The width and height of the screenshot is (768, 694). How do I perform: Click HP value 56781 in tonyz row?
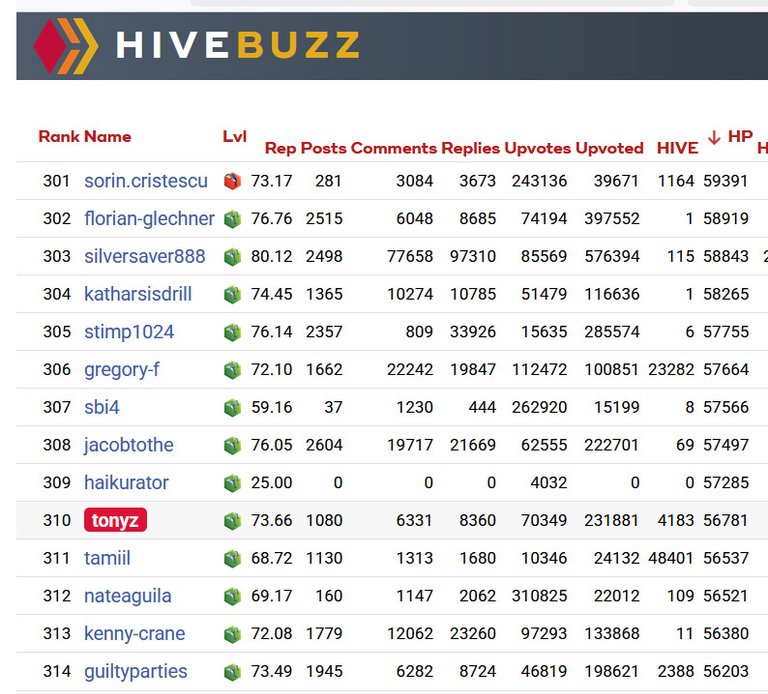tap(726, 521)
